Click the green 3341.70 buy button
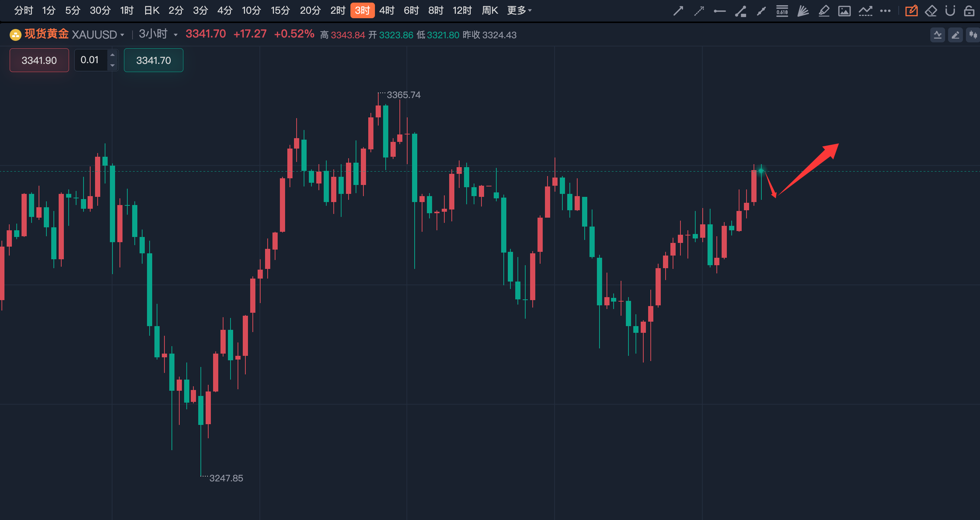This screenshot has width=980, height=520. click(x=153, y=60)
